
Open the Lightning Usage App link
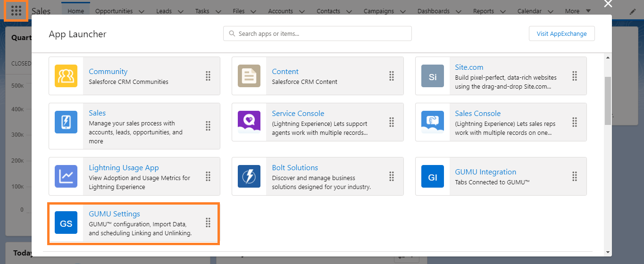[124, 168]
